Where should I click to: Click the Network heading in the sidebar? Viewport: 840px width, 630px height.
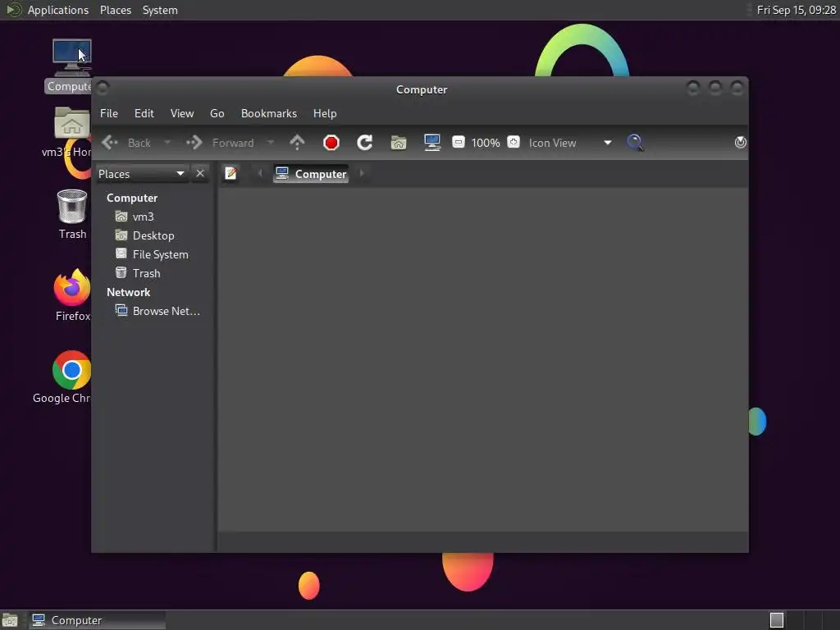point(129,293)
